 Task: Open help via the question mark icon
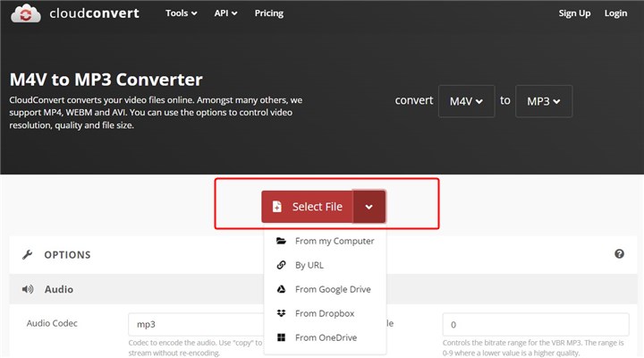click(x=619, y=254)
